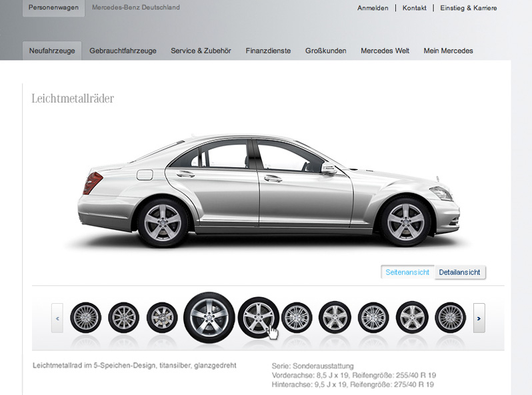Select the first wheel thumbnail in carousel

click(x=85, y=318)
